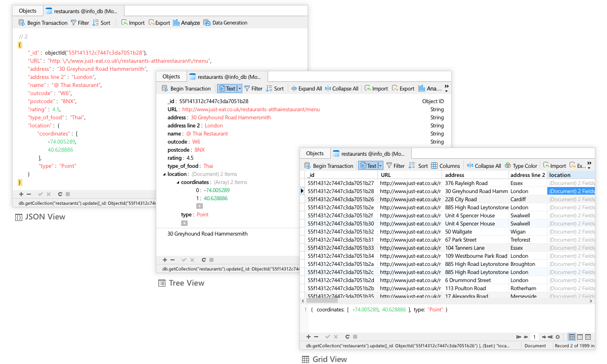
Task: Click previous record arrow in Grid View
Action: coord(525,337)
